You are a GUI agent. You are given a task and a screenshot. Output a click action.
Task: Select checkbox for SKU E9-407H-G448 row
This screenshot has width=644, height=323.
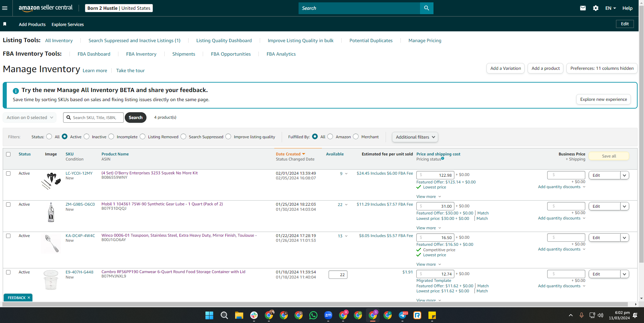(8, 272)
